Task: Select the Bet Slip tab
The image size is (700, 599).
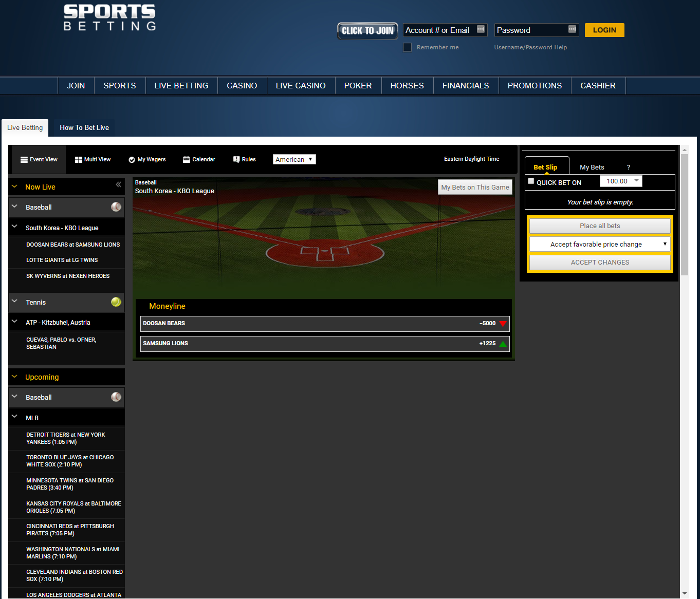Action: coord(547,166)
